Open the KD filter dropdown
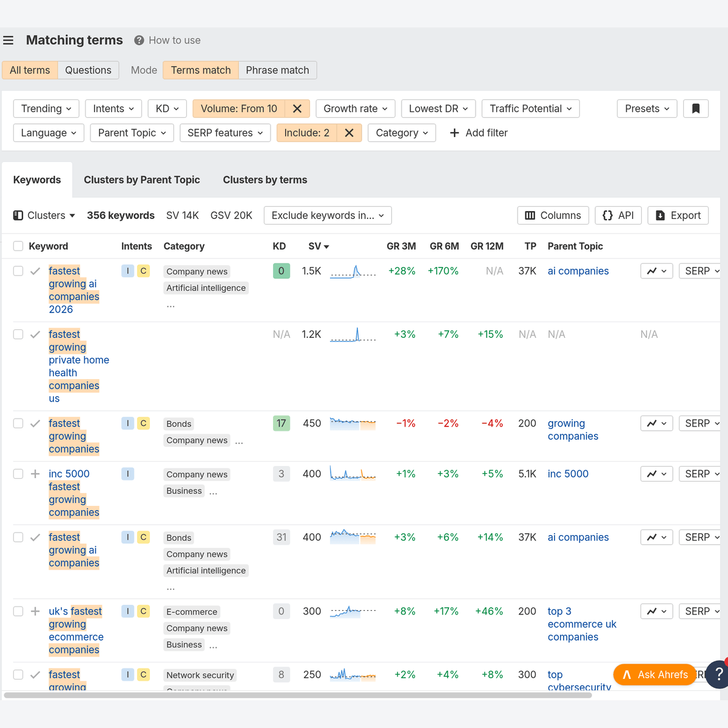Screen dimensions: 728x728 [x=167, y=109]
